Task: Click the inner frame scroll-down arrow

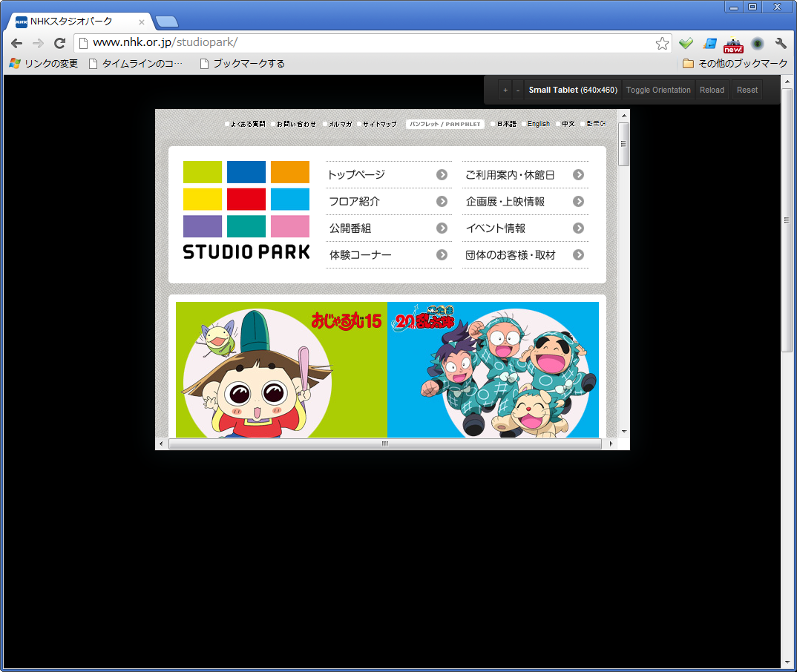Action: [x=623, y=432]
